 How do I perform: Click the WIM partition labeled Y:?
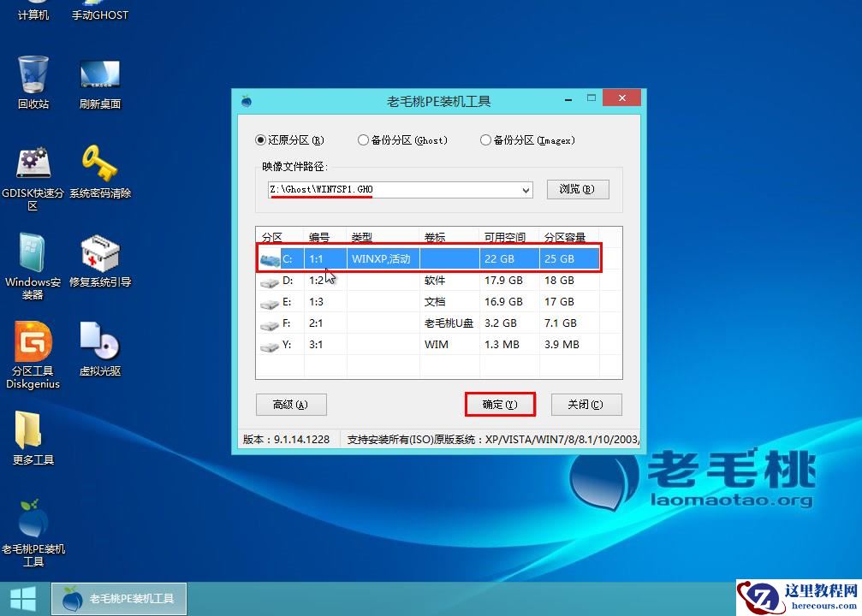coord(428,344)
